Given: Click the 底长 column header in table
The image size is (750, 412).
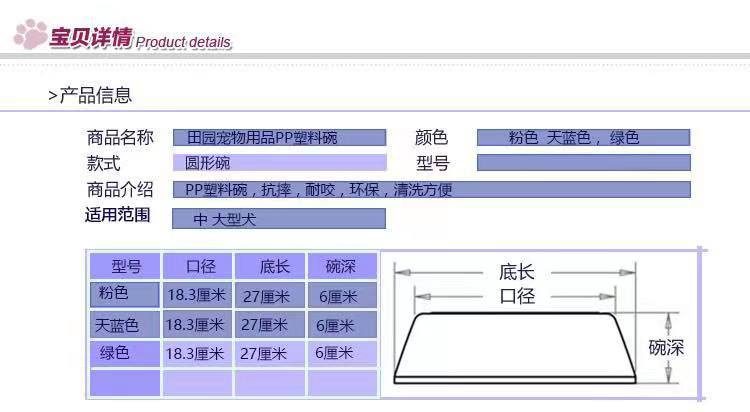Looking at the screenshot, I should click(x=269, y=266).
